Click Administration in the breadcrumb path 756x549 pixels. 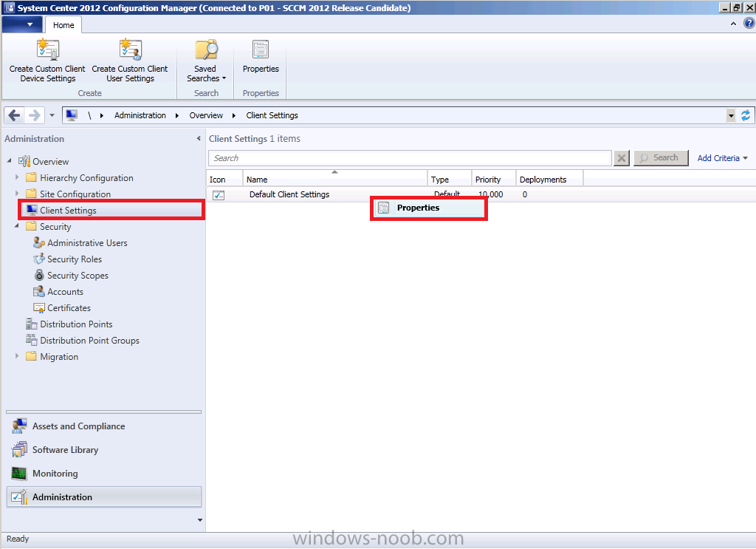click(140, 115)
